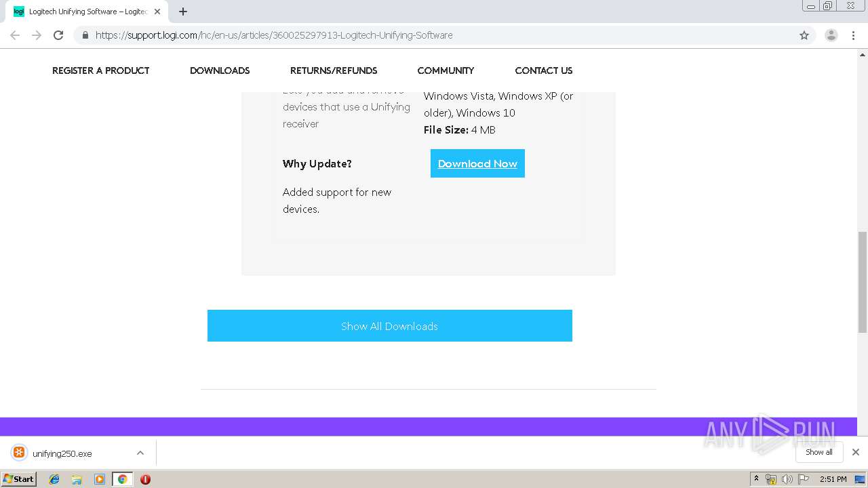868x488 pixels.
Task: Open the volume speaker tray icon
Action: click(x=787, y=479)
